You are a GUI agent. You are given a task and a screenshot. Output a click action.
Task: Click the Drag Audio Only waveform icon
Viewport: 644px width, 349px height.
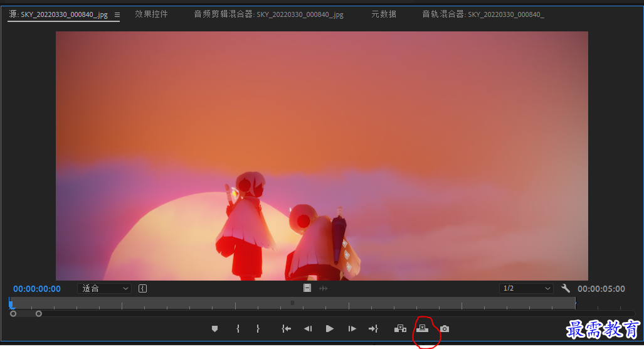click(324, 289)
